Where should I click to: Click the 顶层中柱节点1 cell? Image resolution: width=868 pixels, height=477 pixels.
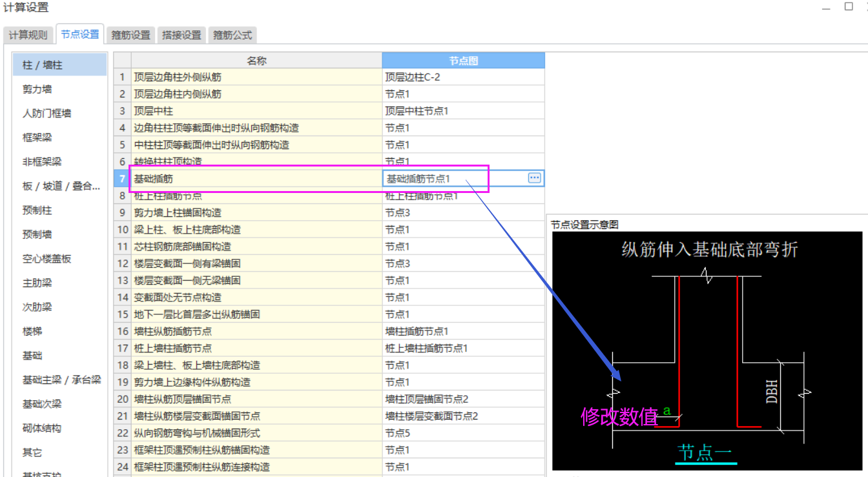464,111
